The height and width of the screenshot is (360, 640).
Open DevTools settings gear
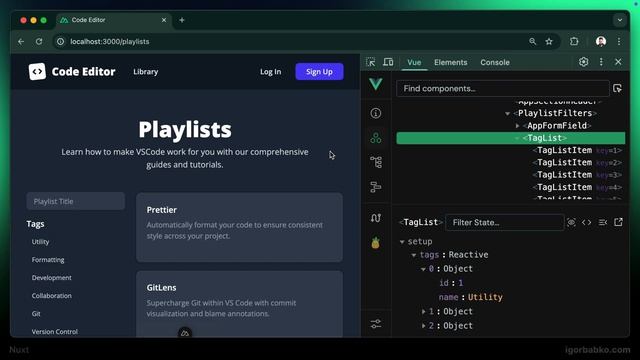(583, 62)
